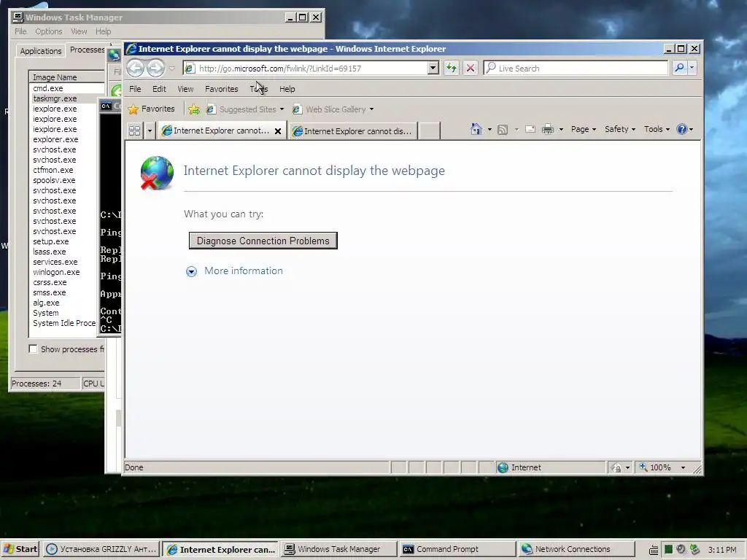Open the Favorites menu in menu bar

click(x=222, y=89)
